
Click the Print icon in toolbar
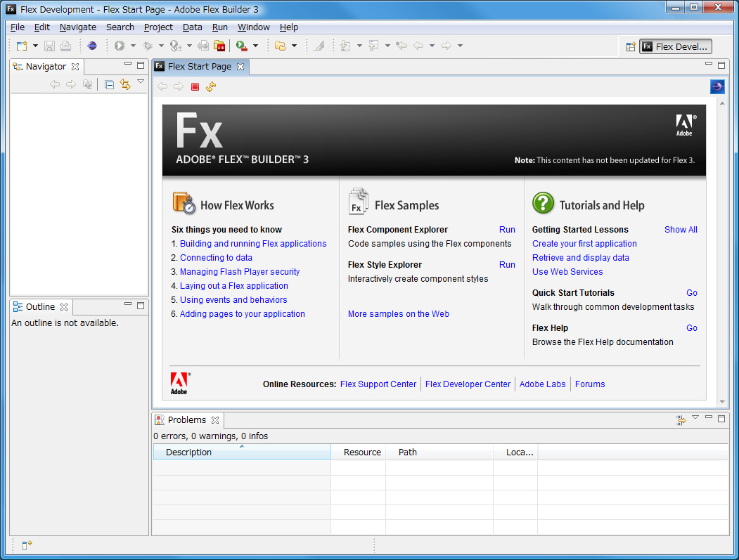tap(66, 46)
